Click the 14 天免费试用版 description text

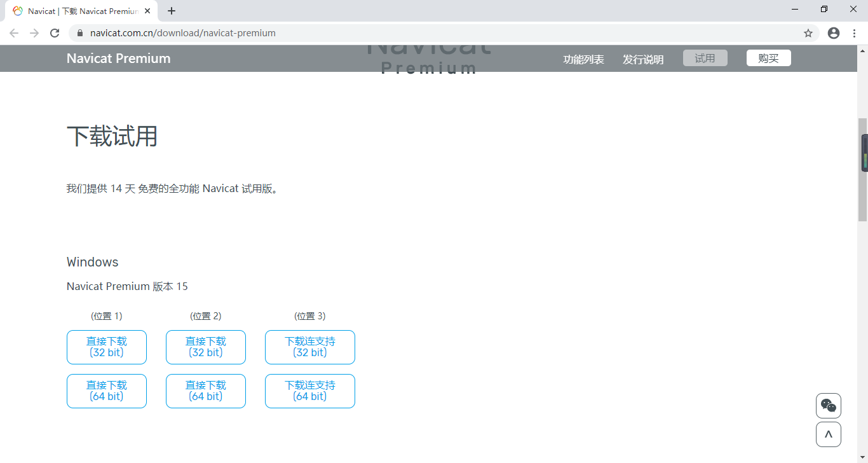tap(173, 188)
